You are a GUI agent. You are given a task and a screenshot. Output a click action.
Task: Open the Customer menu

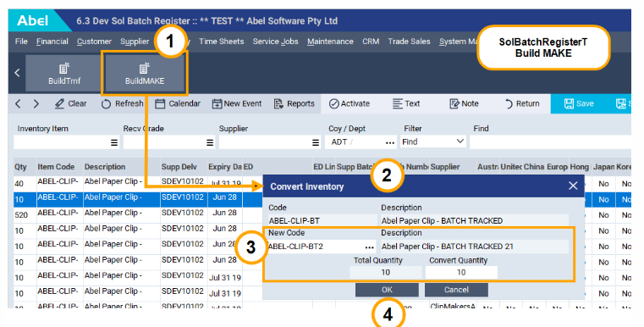[94, 42]
